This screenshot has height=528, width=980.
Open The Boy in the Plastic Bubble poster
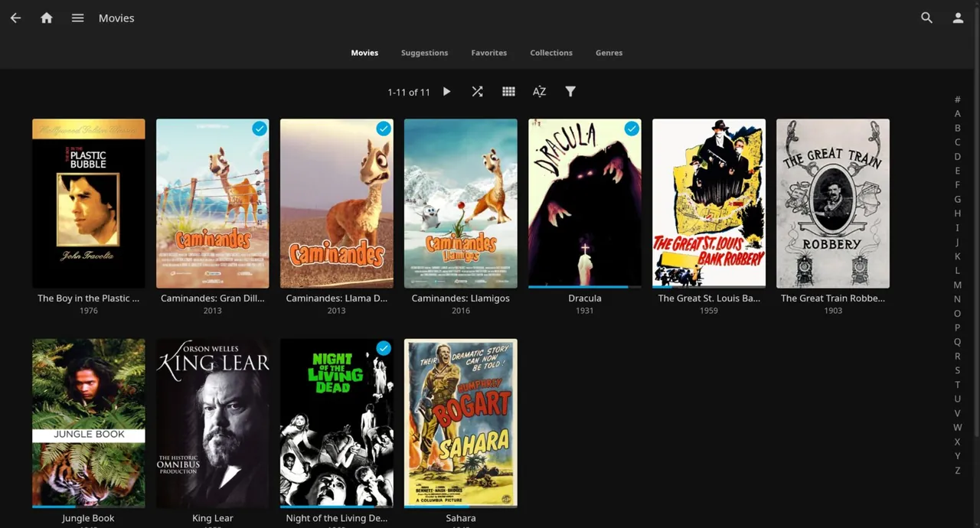click(x=89, y=204)
